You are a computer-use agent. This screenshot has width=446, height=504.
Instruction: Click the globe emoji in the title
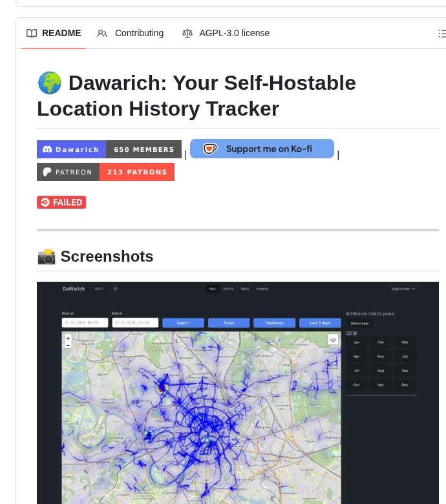(x=50, y=83)
